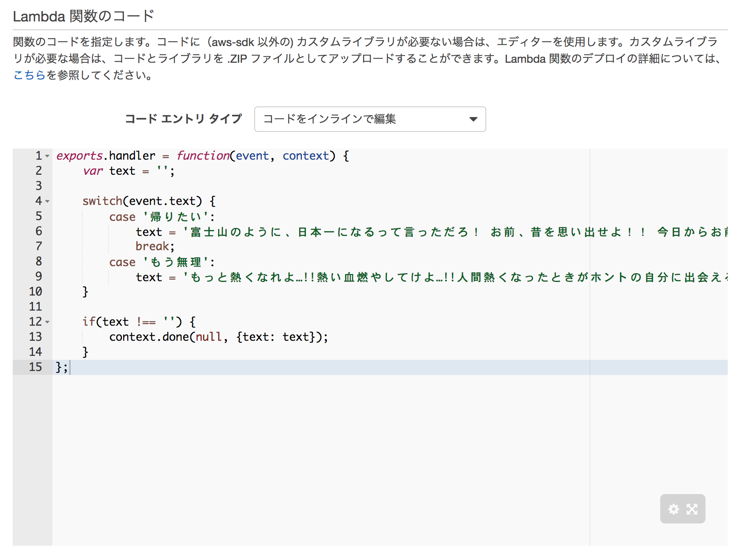Click the 'Lambda 関数のコード' heading
746x560 pixels.
83,16
